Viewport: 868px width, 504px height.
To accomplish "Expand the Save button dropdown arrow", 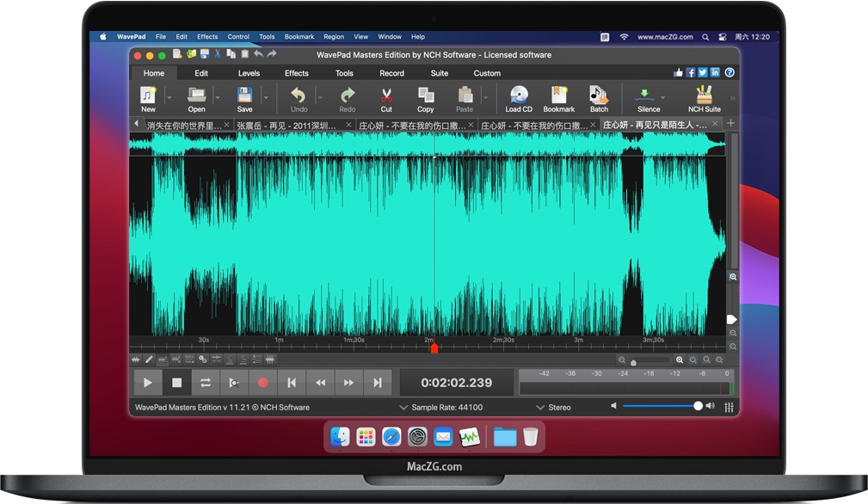I will 266,98.
